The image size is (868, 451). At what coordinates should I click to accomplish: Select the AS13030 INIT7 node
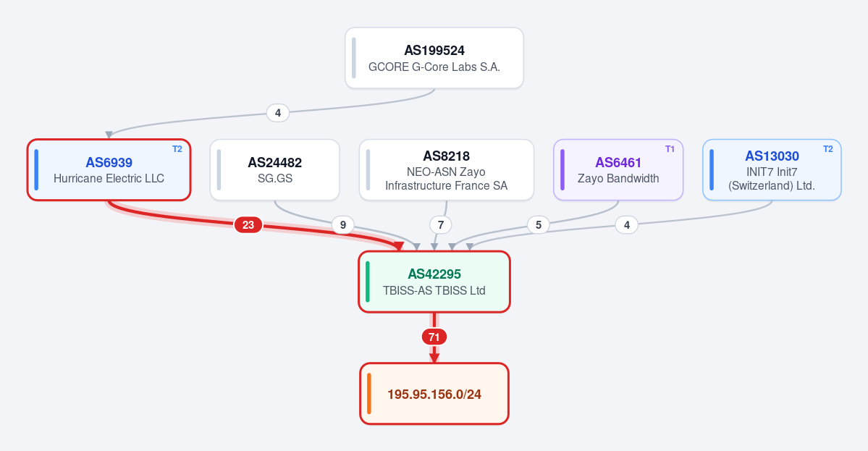tap(772, 170)
